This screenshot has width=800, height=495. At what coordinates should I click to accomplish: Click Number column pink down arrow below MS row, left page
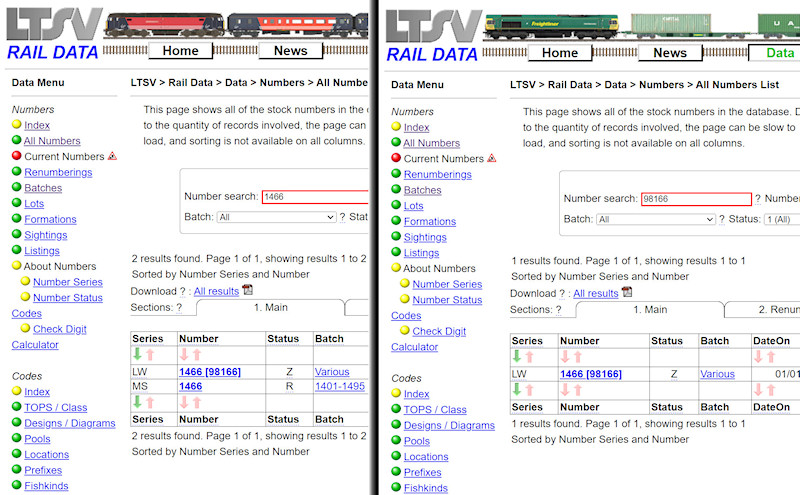(184, 402)
